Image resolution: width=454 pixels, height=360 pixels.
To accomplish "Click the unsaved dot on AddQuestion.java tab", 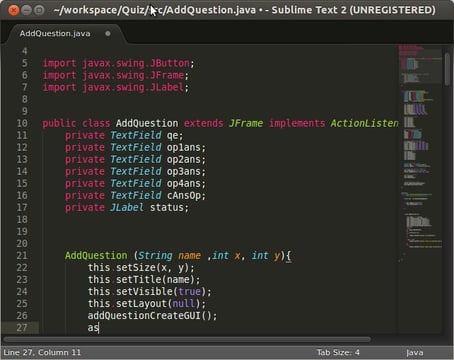I will point(108,33).
